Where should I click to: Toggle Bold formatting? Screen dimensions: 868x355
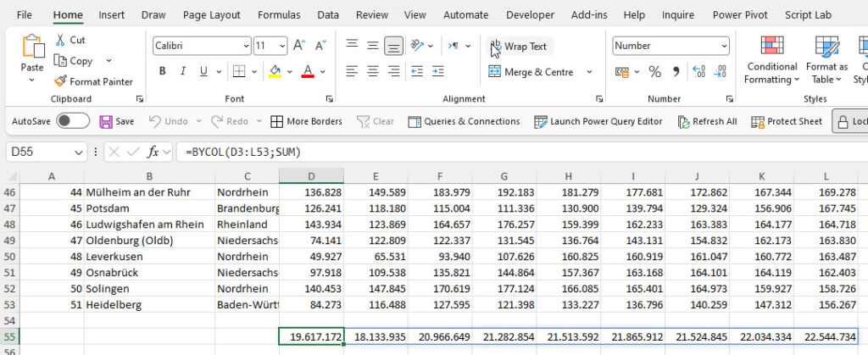(x=162, y=72)
